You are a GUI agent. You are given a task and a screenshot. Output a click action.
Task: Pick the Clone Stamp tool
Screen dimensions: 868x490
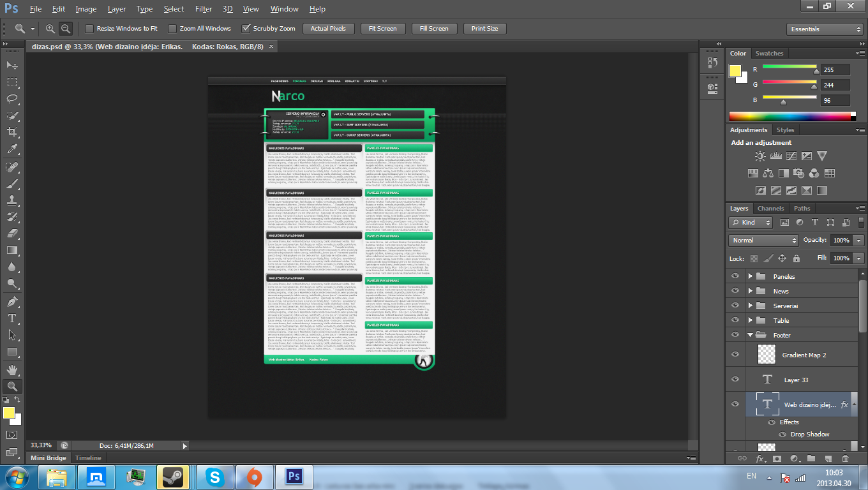pos(12,200)
